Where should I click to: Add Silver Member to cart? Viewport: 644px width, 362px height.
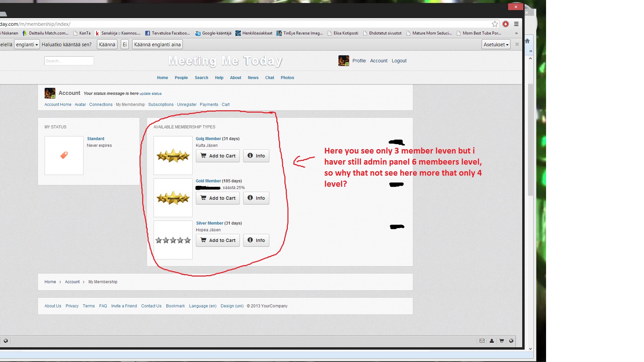coord(218,240)
